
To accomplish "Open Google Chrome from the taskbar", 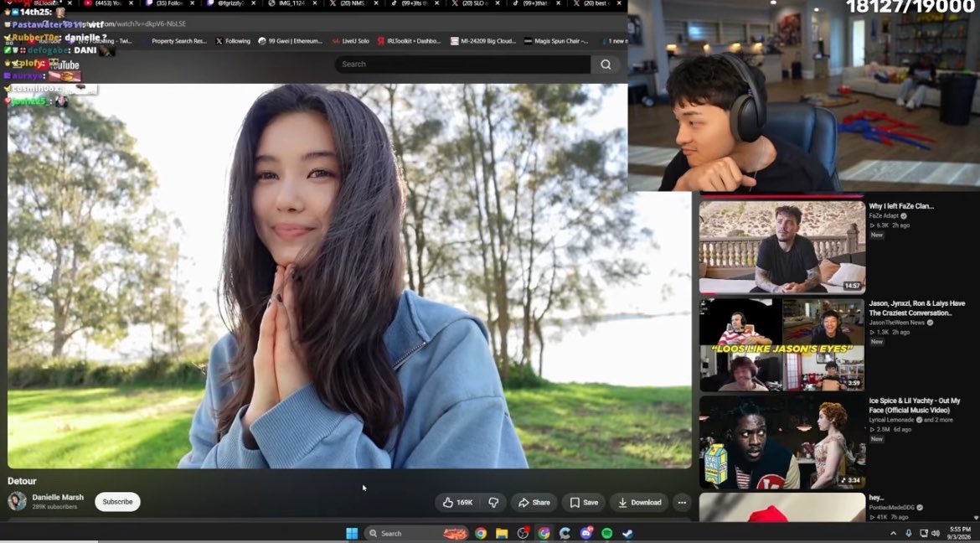I will pos(481,534).
